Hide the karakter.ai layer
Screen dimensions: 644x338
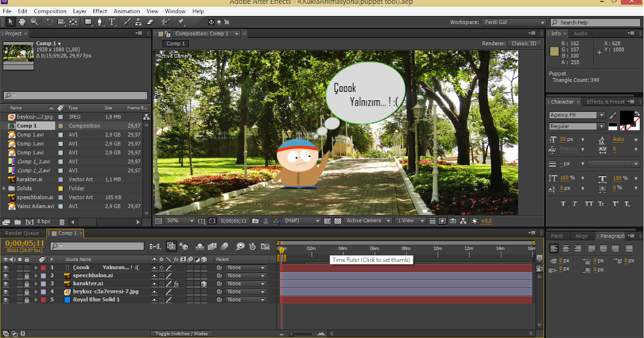pyautogui.click(x=6, y=283)
